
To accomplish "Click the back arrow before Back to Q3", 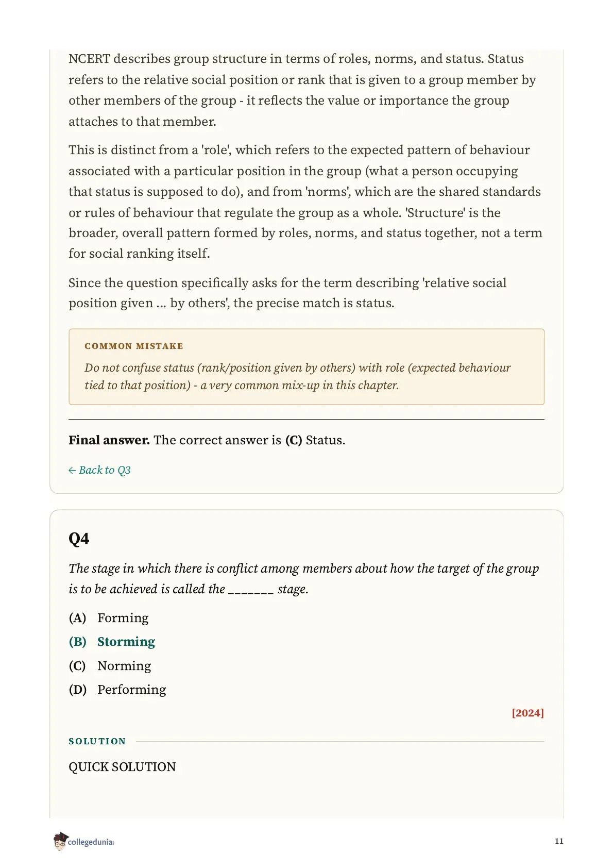I will [x=72, y=470].
